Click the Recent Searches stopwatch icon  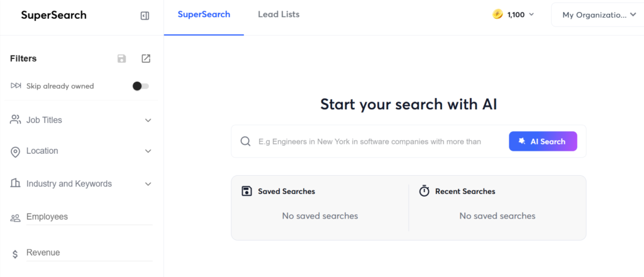click(425, 191)
